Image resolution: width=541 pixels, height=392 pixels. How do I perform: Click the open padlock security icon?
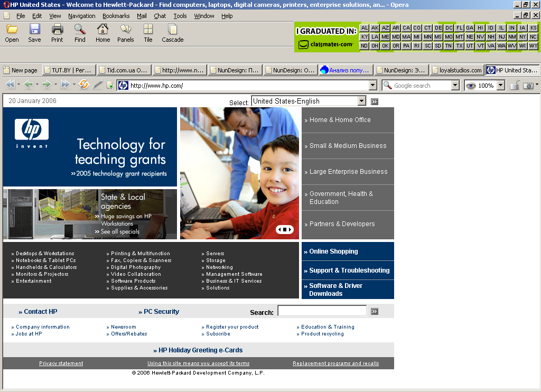tap(515, 85)
